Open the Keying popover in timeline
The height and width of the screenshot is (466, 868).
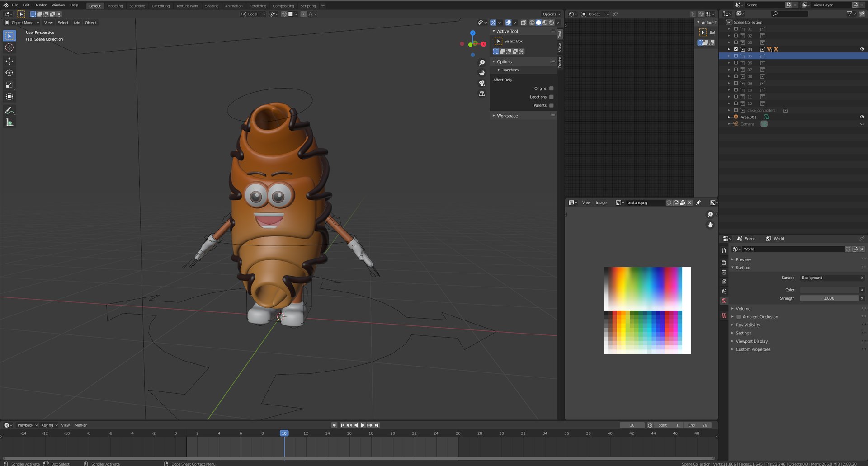pyautogui.click(x=49, y=425)
